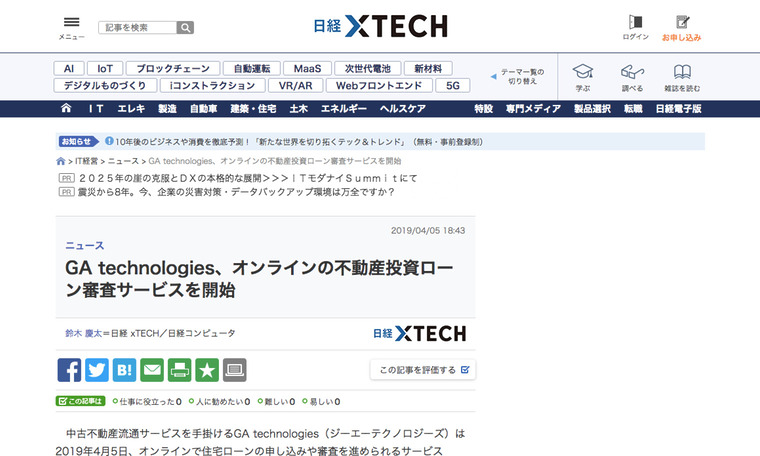This screenshot has width=760, height=456.
Task: Click the ログイン door icon
Action: 635,22
